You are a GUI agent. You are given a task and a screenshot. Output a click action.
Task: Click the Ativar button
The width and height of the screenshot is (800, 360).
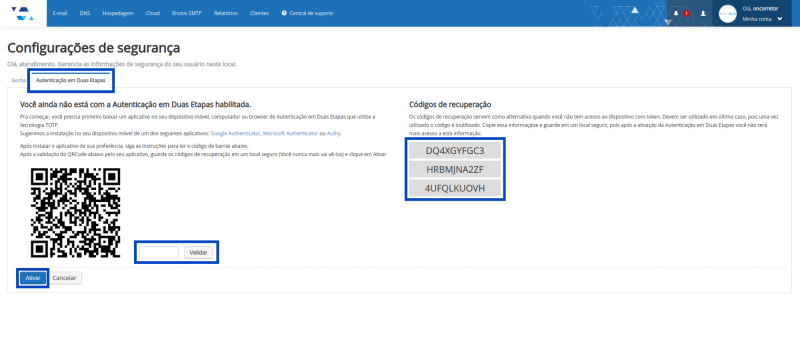pos(33,278)
